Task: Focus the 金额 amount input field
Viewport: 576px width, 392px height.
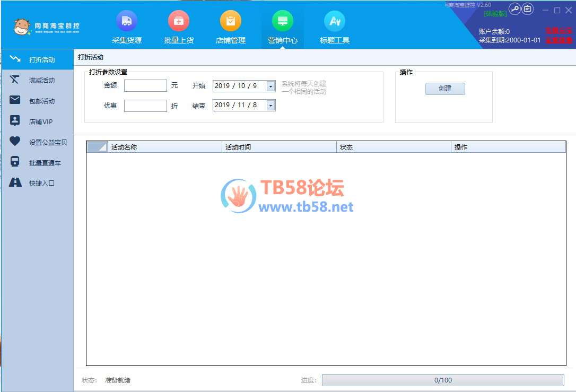Action: click(x=145, y=85)
